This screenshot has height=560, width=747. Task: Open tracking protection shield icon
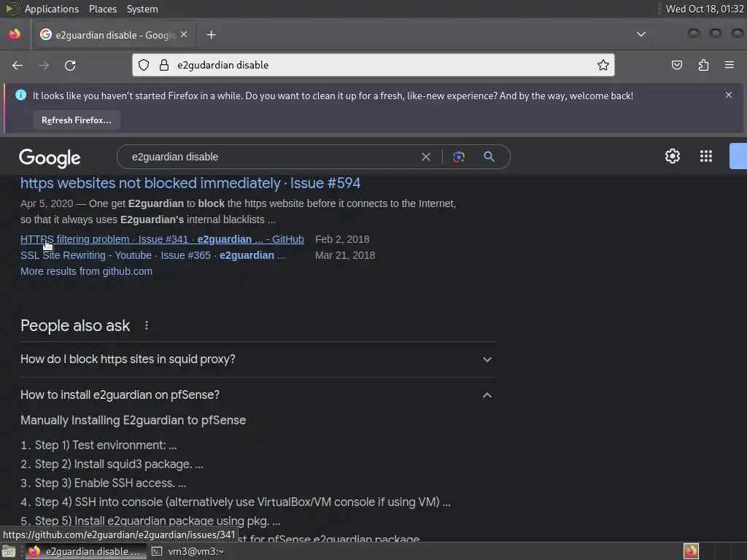tap(144, 65)
